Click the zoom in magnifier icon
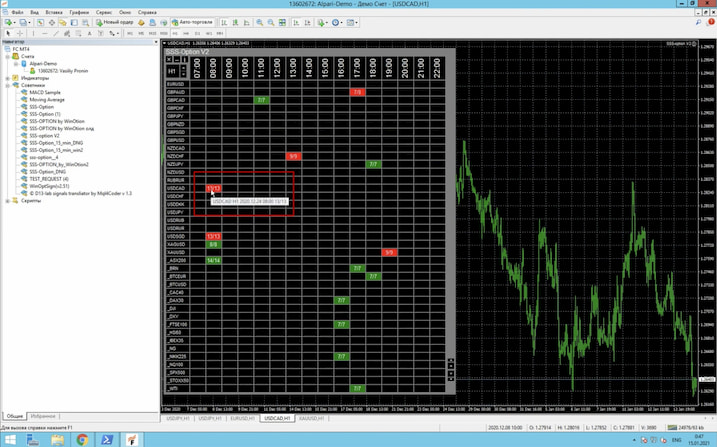This screenshot has width=717, height=447. pos(260,22)
